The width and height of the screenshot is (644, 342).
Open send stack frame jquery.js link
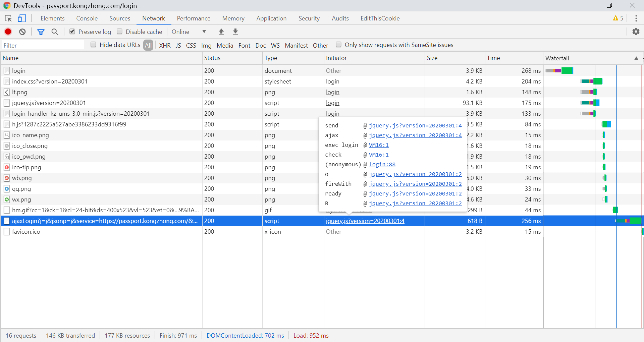point(415,125)
